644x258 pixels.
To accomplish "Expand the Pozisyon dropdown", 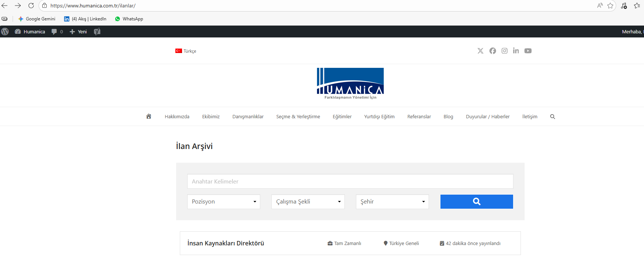I will [x=224, y=202].
